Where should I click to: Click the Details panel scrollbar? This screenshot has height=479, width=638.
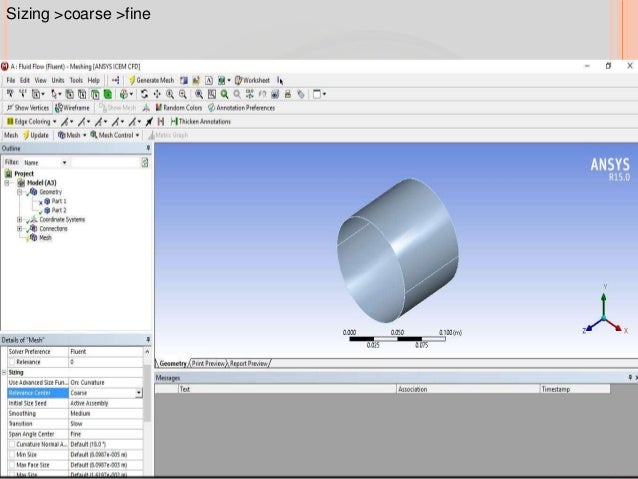pyautogui.click(x=147, y=393)
